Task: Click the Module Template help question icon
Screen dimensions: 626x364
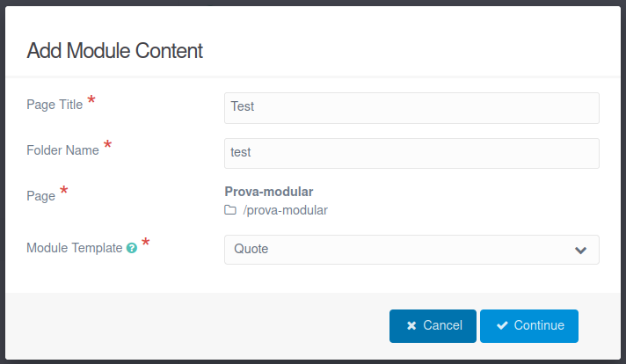Action: [132, 248]
